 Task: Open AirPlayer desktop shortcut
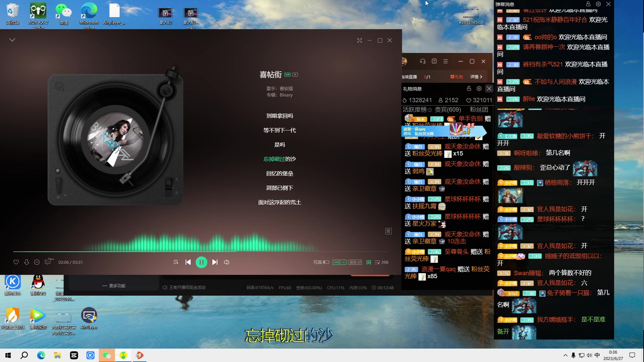point(89,318)
